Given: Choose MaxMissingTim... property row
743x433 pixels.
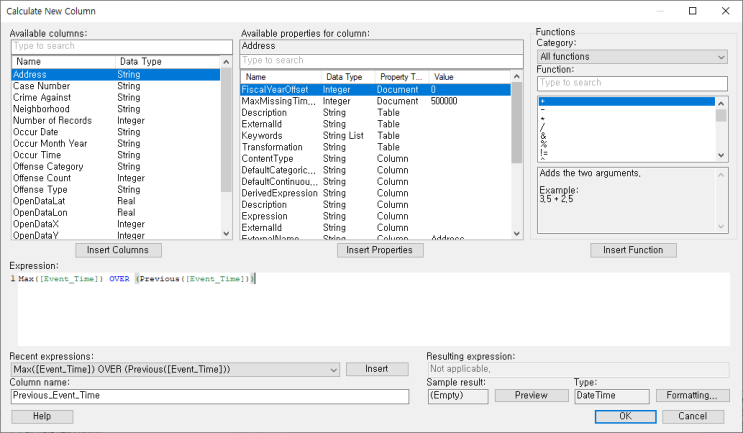Looking at the screenshot, I should click(279, 101).
